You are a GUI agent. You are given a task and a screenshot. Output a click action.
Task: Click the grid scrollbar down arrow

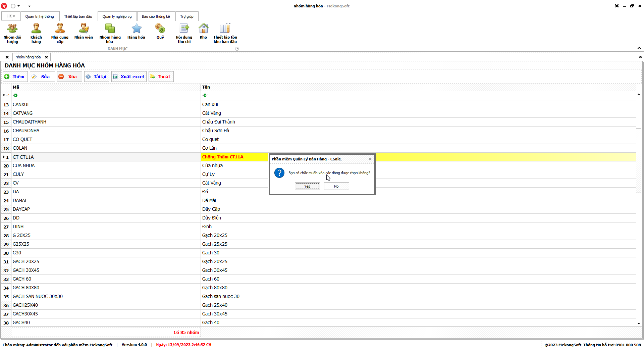(x=639, y=324)
